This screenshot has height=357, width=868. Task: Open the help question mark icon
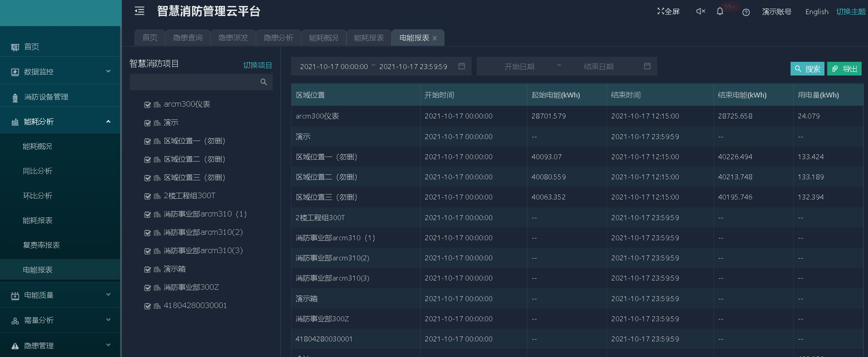(x=746, y=12)
